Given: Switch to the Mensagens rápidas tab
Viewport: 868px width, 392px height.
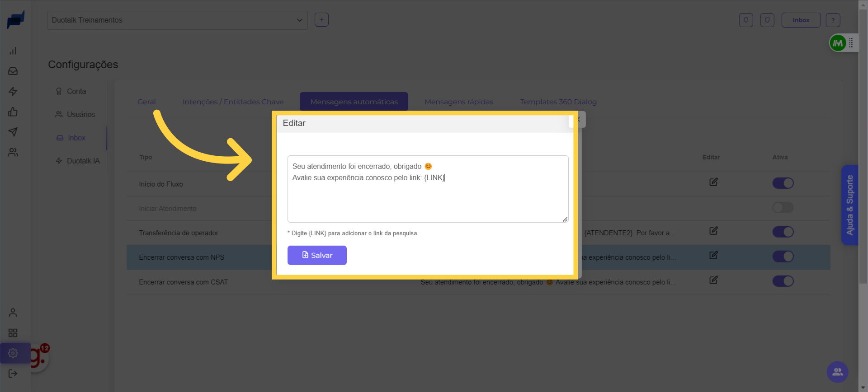Looking at the screenshot, I should coord(458,102).
